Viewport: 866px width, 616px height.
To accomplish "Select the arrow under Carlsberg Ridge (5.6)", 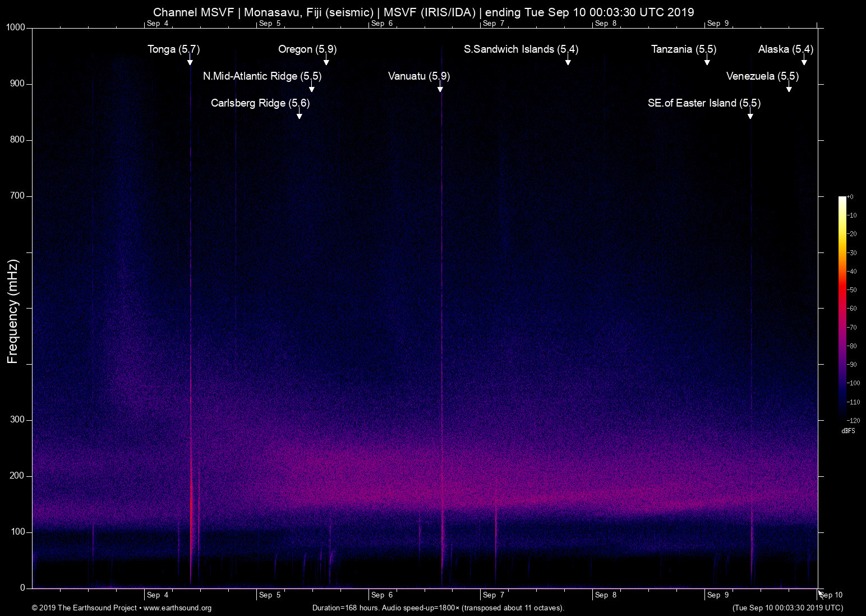I will pos(300,114).
